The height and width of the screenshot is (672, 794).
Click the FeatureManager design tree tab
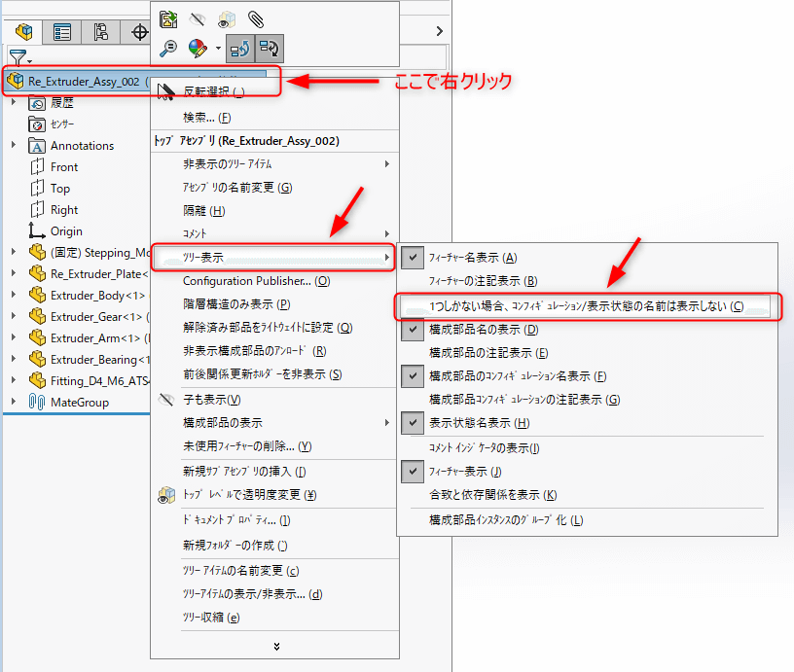tap(24, 31)
